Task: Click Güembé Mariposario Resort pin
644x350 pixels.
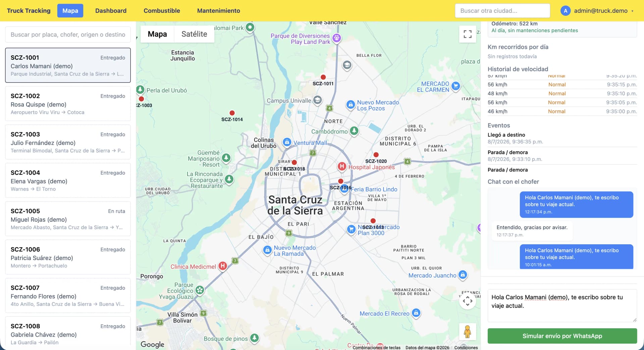Action: (226, 158)
